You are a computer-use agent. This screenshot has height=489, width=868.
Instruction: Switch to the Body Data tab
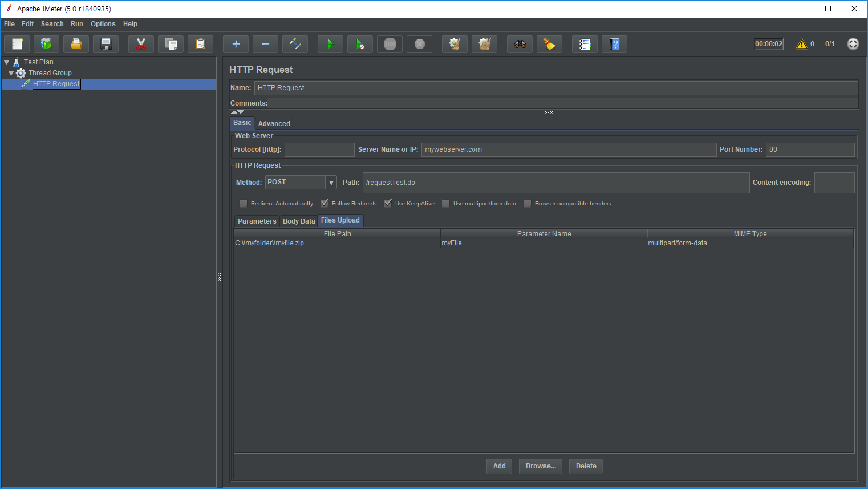299,221
